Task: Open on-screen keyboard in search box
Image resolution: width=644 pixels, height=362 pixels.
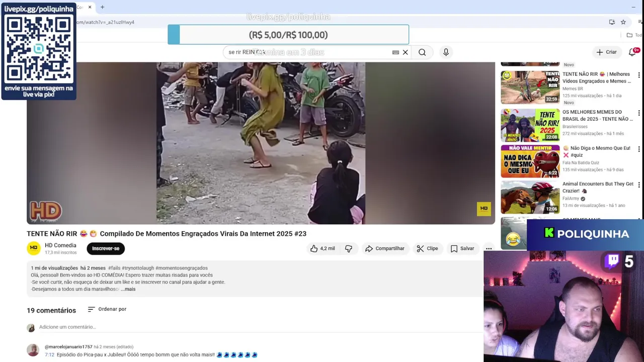Action: pos(395,52)
